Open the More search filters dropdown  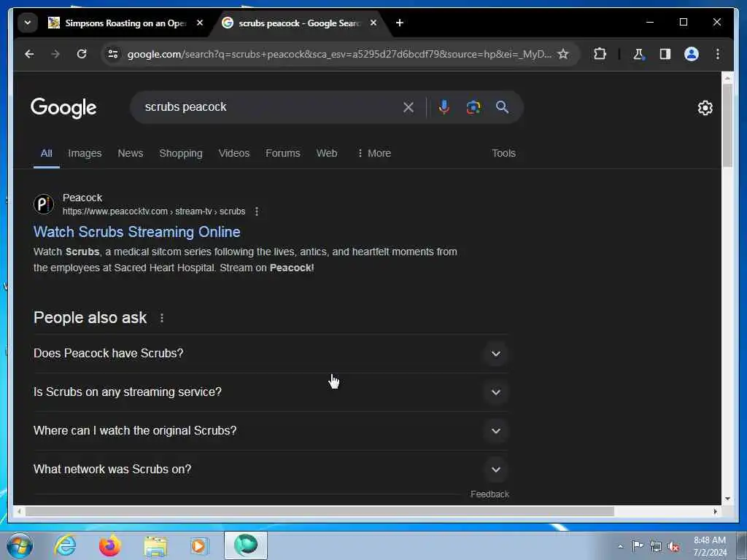(x=374, y=153)
